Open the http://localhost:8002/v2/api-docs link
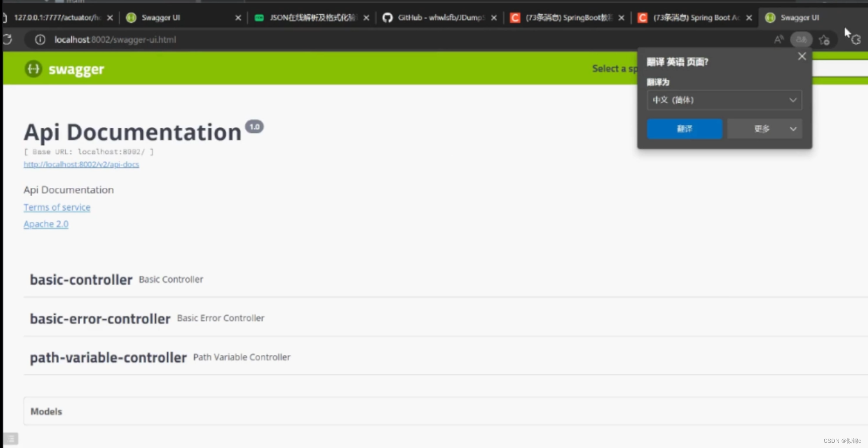868x448 pixels. (81, 165)
